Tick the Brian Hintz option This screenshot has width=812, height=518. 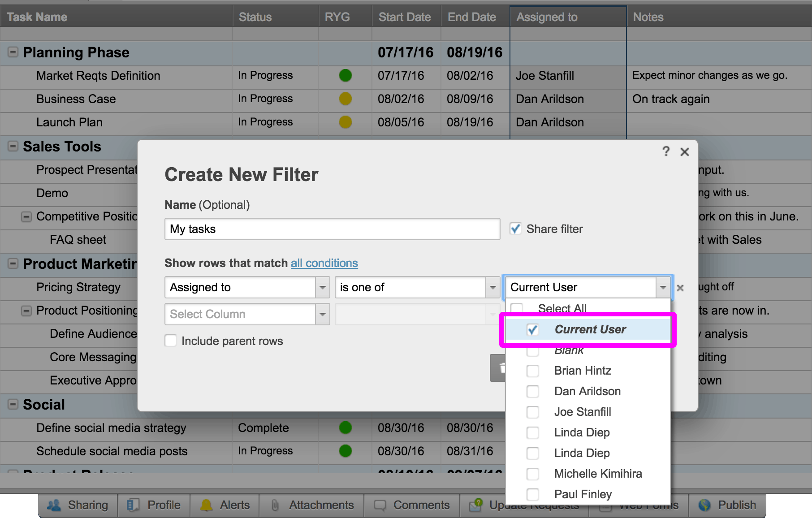(533, 371)
